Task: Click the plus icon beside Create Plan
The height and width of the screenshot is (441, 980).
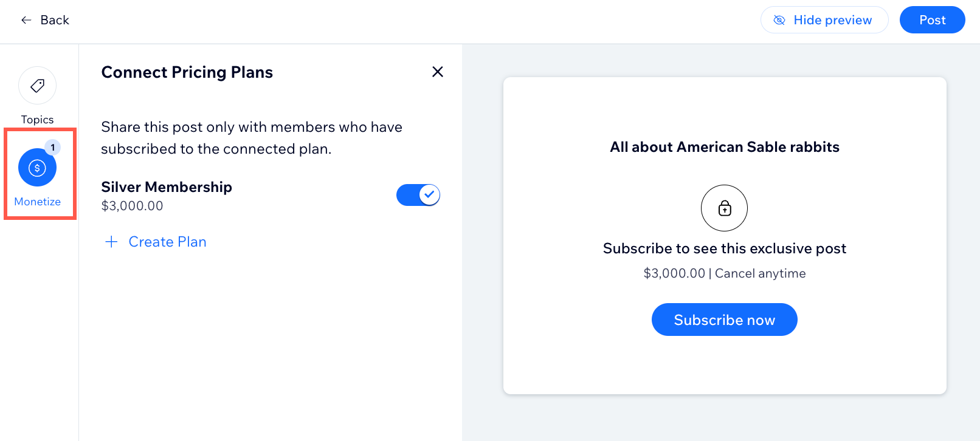Action: point(111,242)
